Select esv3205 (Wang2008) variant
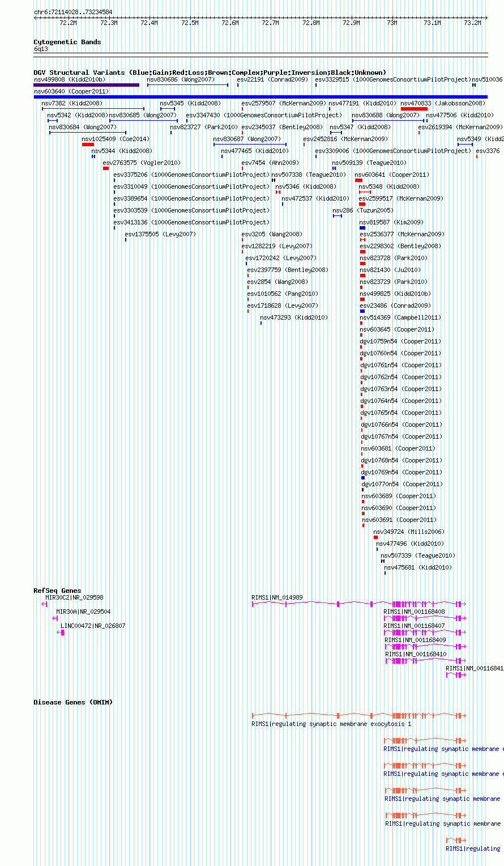Image resolution: width=504 pixels, height=866 pixels. (272, 234)
